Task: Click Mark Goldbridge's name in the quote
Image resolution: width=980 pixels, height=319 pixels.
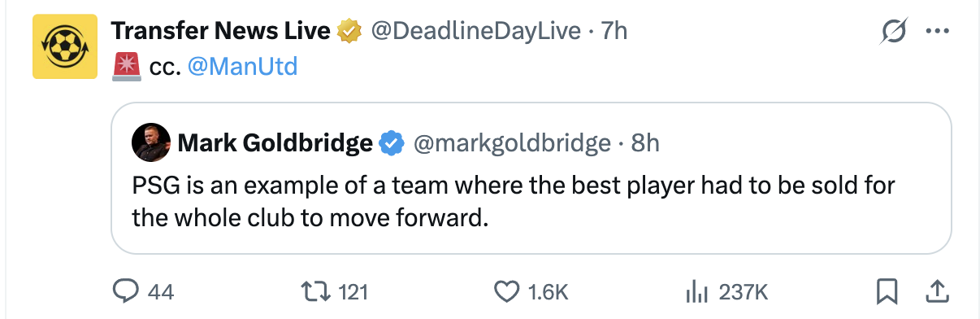Action: point(275,143)
